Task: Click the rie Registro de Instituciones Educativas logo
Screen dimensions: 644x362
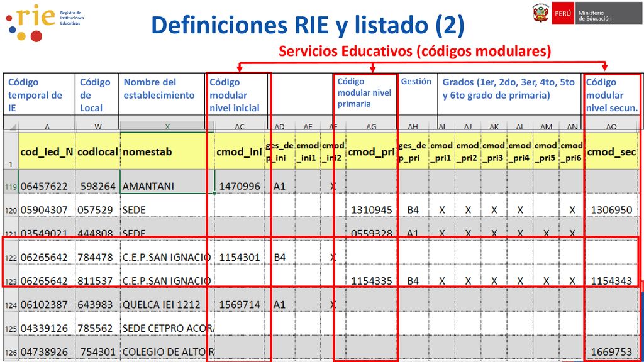Action: click(x=45, y=23)
